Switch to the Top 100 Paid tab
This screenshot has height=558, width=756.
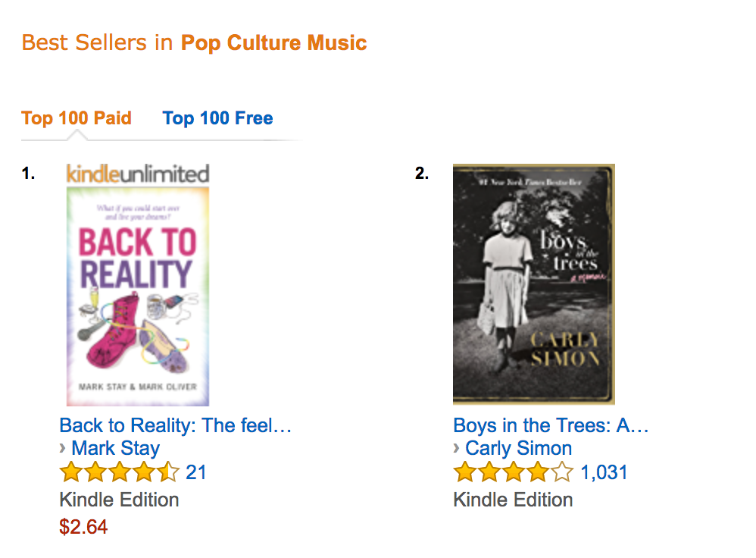coord(77,118)
